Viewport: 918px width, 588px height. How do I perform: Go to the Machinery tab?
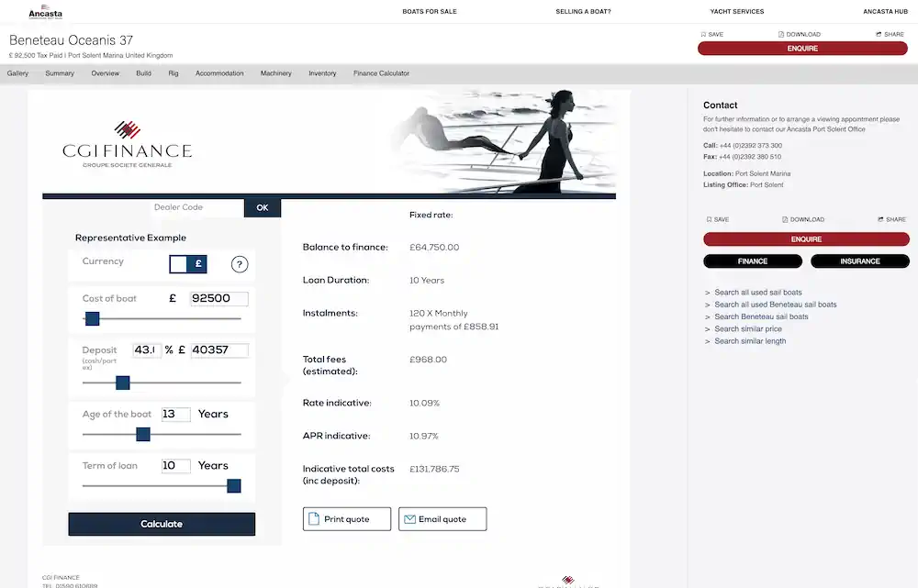click(x=275, y=73)
